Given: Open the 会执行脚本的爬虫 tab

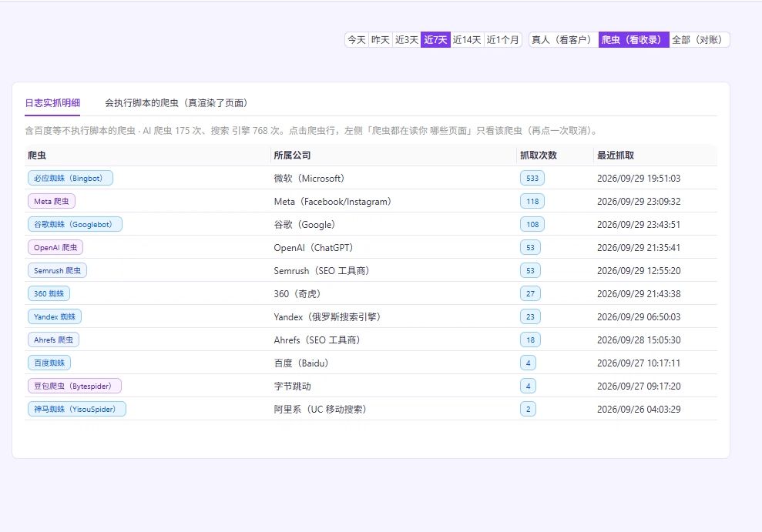Looking at the screenshot, I should [178, 103].
